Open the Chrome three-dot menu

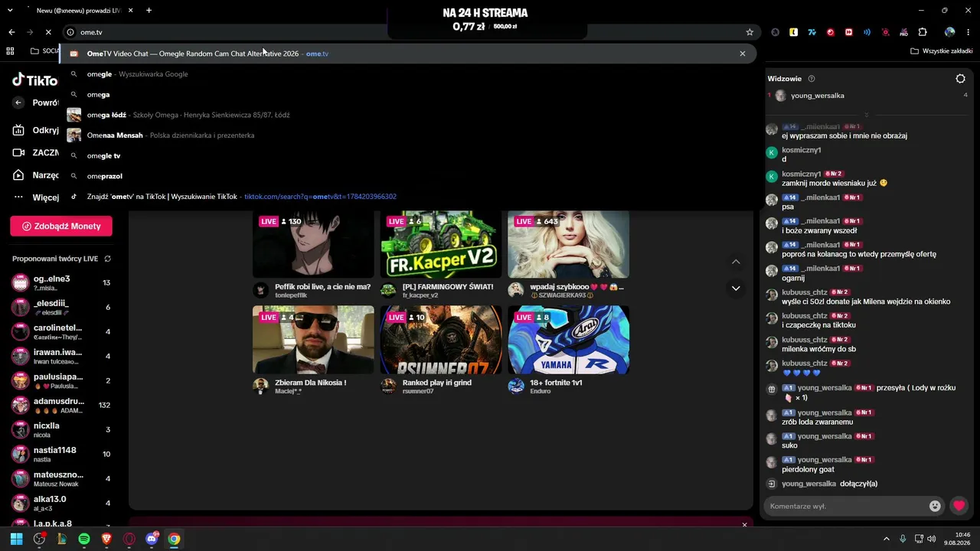[x=969, y=32]
